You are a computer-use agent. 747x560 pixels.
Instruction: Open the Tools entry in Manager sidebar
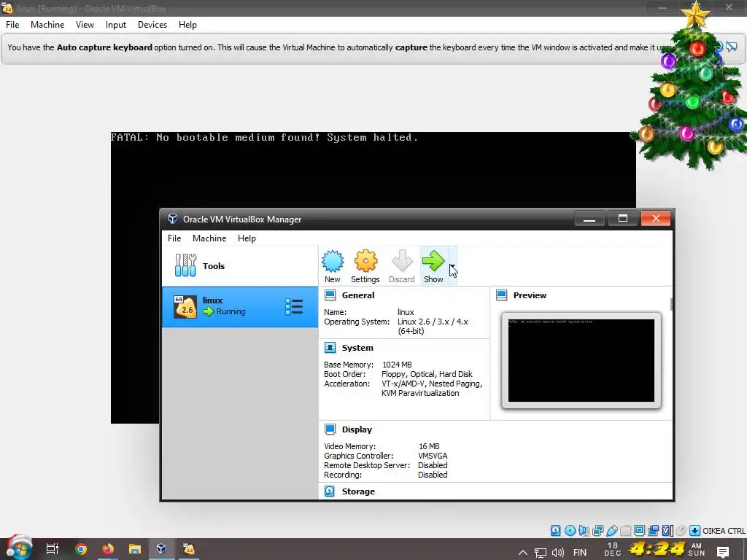pyautogui.click(x=239, y=265)
